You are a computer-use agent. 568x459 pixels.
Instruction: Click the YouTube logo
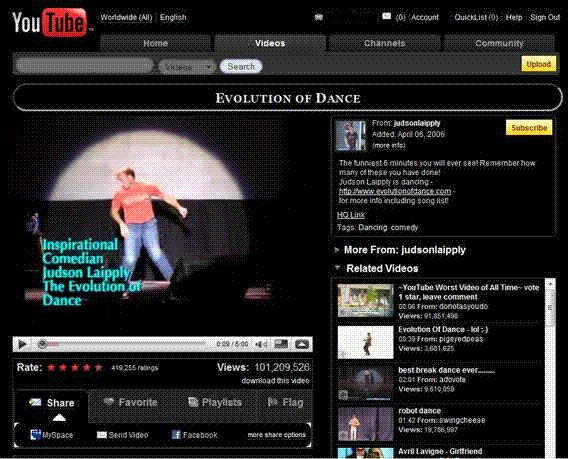(x=50, y=22)
